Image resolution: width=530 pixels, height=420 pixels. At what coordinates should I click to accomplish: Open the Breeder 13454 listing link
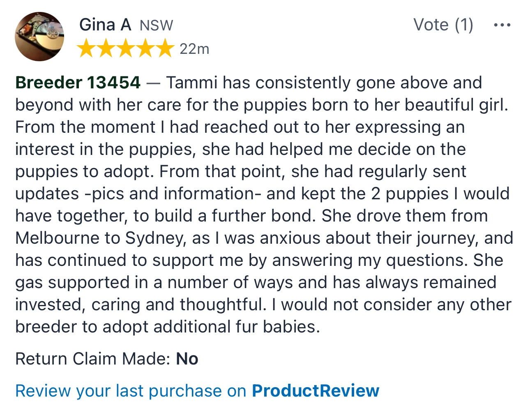tap(78, 83)
